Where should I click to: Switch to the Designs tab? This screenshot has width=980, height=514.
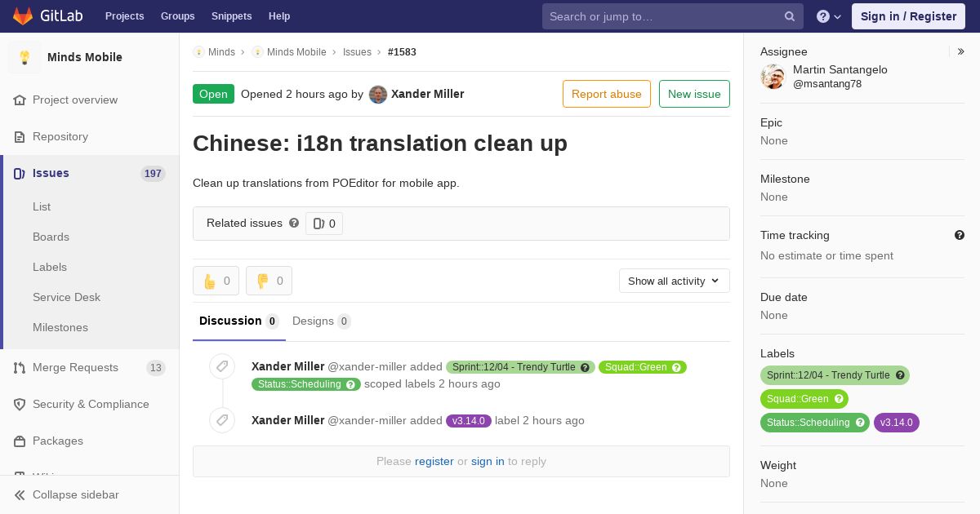point(322,321)
